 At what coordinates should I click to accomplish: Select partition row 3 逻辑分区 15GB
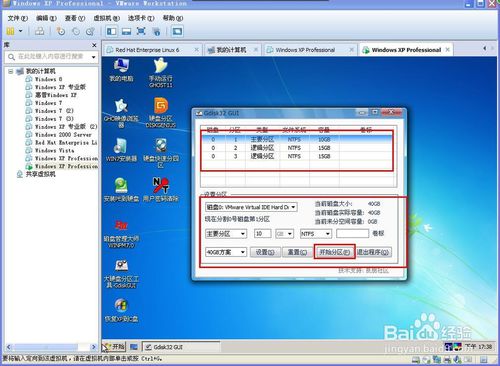click(x=297, y=156)
